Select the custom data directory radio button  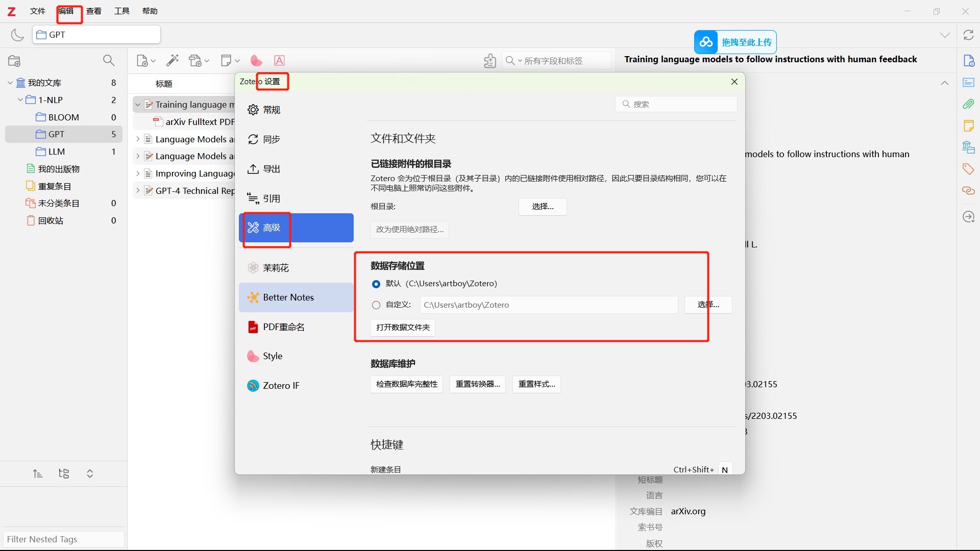pos(376,305)
